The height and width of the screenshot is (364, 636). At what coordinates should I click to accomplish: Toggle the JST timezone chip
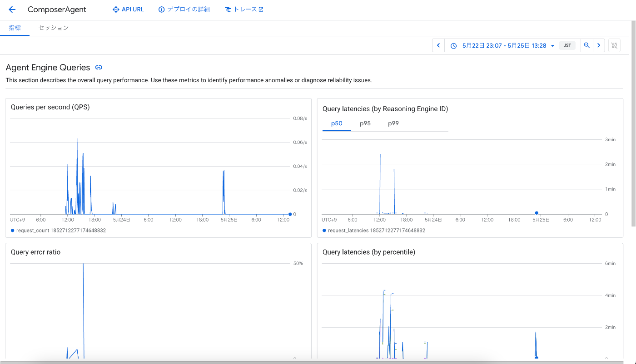coord(567,45)
